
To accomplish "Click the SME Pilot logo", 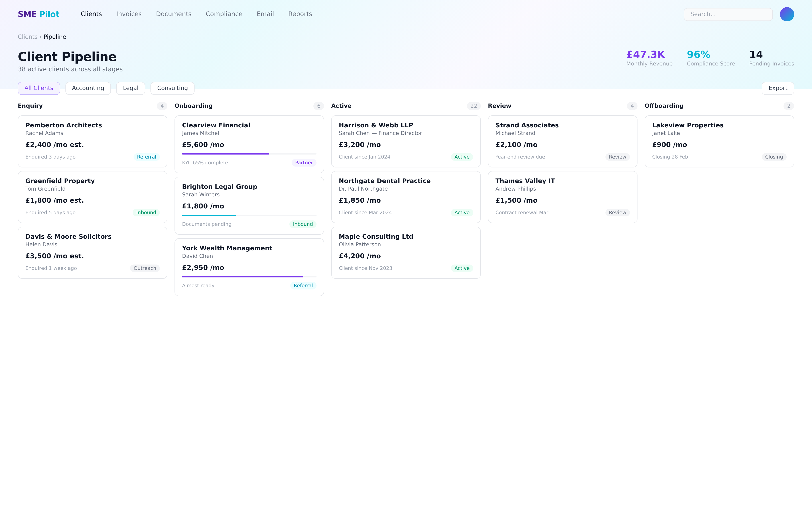I will (39, 14).
